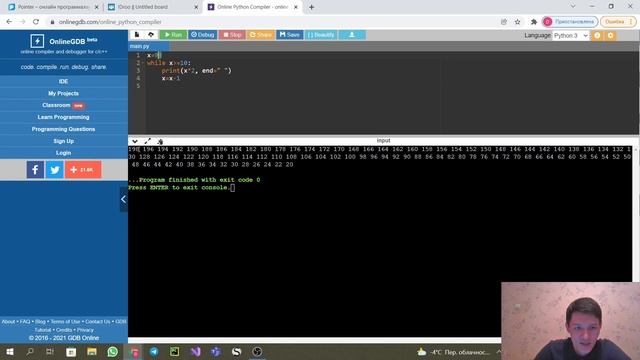
Task: Bookmark this page with the star icon
Action: 518,22
